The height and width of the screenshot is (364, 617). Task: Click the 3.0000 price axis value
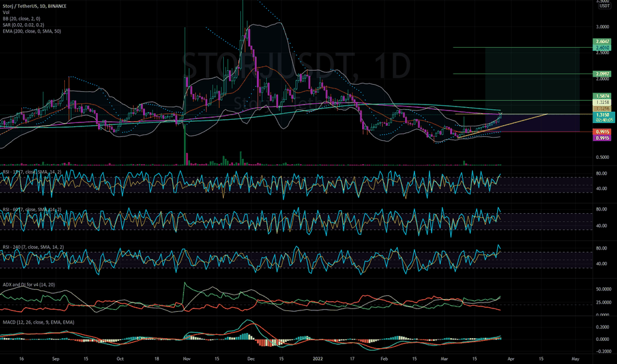tap(602, 27)
